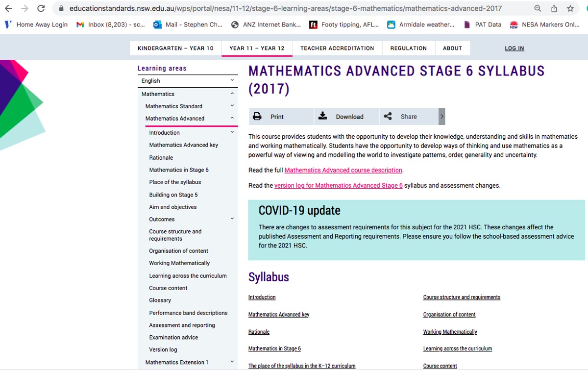Select Glossary sidebar item
Viewport: 588px width, 370px height.
(x=160, y=300)
